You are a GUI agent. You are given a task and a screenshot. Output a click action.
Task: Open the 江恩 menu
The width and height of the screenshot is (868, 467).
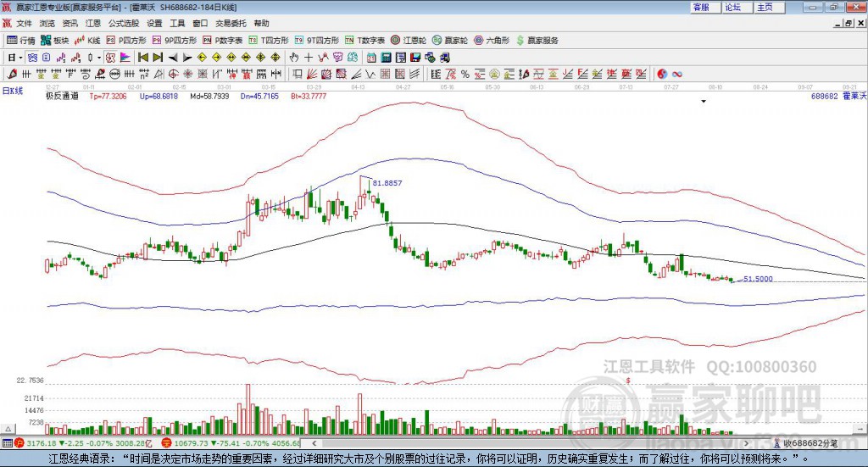[93, 23]
